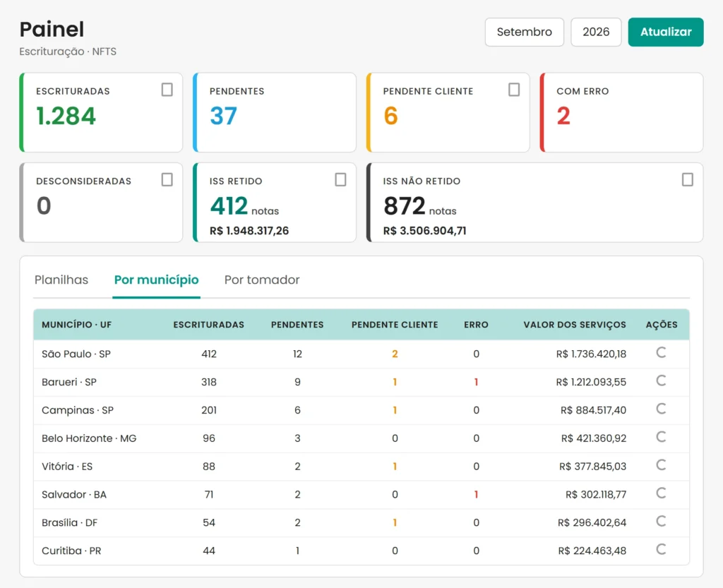Click the Atualizar button
723x588 pixels.
[666, 32]
